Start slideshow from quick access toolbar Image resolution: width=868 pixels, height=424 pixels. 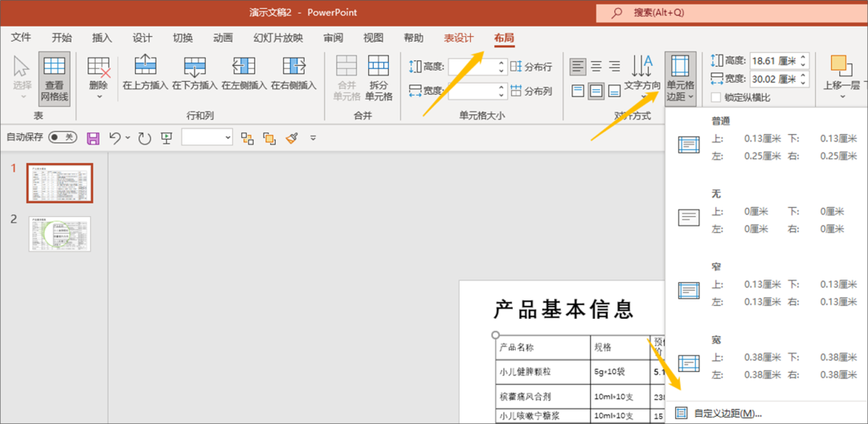point(166,137)
